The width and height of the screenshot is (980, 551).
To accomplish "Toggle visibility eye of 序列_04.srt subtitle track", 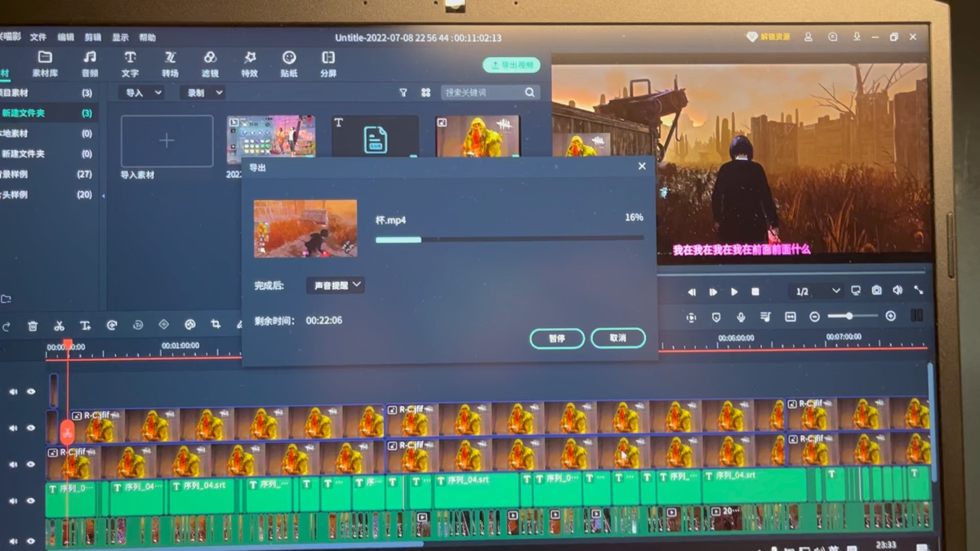I will [31, 500].
